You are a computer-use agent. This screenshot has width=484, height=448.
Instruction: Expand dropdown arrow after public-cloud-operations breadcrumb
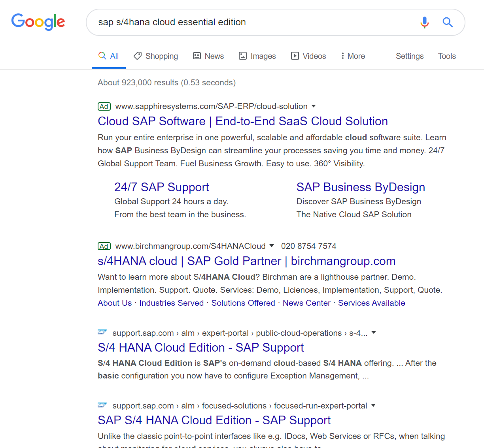point(374,333)
